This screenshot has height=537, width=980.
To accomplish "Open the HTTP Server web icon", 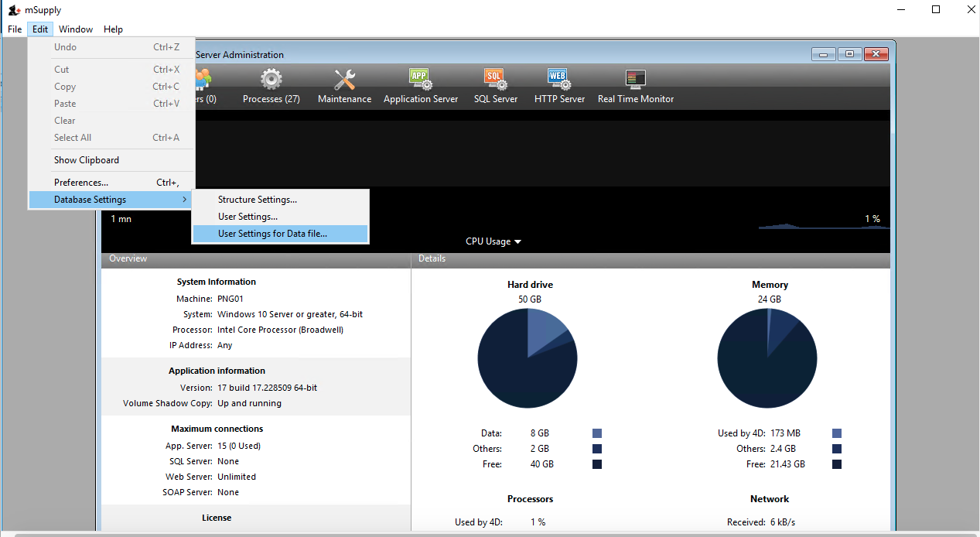I will point(559,80).
